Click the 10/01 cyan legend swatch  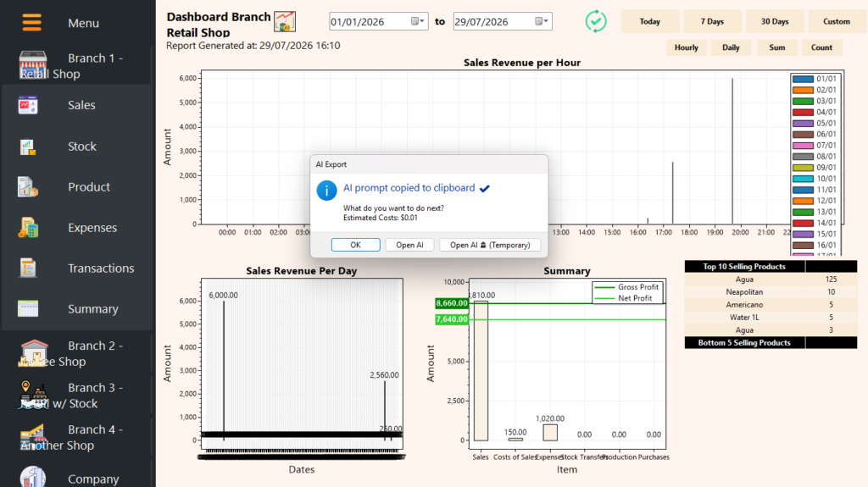[803, 179]
